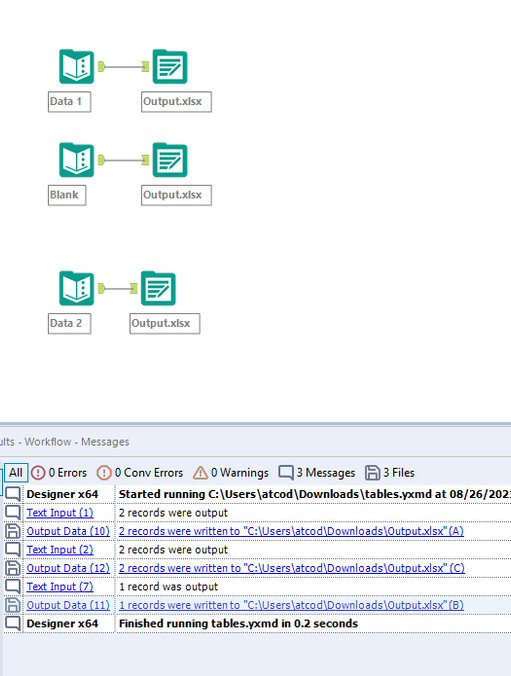Viewport: 511px width, 676px height.
Task: Show All results messages
Action: 16,473
